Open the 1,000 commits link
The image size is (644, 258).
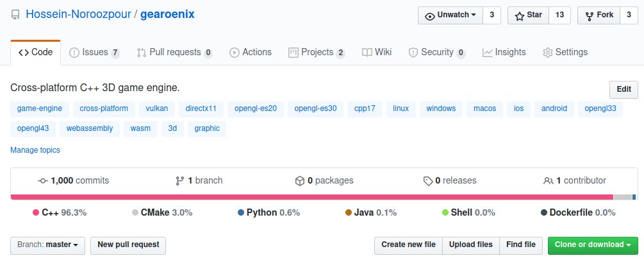tap(74, 180)
